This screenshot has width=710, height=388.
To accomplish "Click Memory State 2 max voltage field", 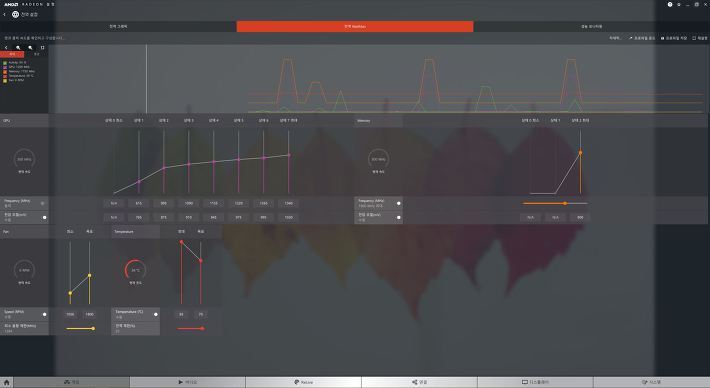I will coord(580,217).
